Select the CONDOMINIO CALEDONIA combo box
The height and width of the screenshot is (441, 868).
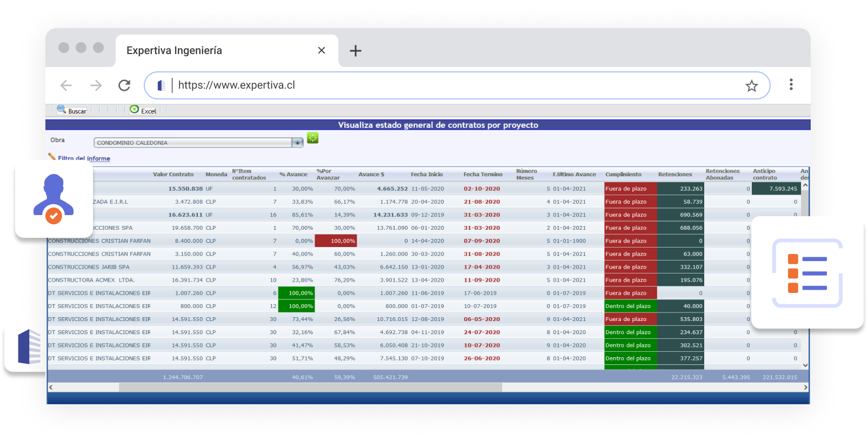coord(192,143)
